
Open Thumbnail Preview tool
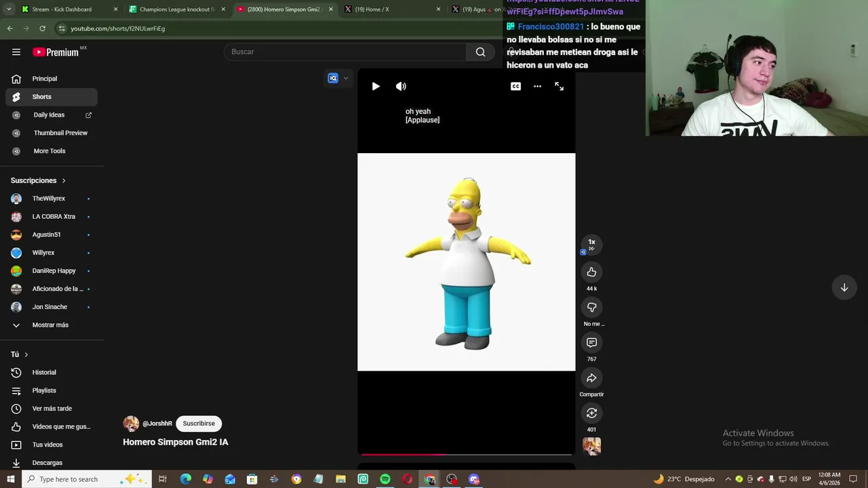click(x=52, y=133)
